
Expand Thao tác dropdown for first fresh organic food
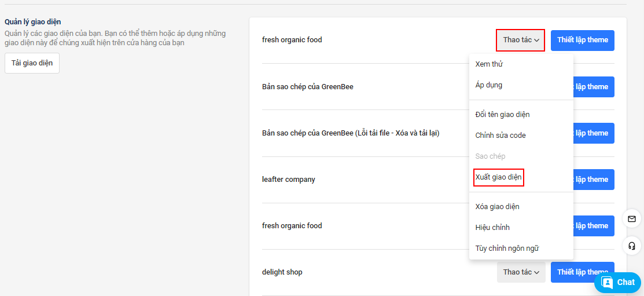click(x=521, y=40)
